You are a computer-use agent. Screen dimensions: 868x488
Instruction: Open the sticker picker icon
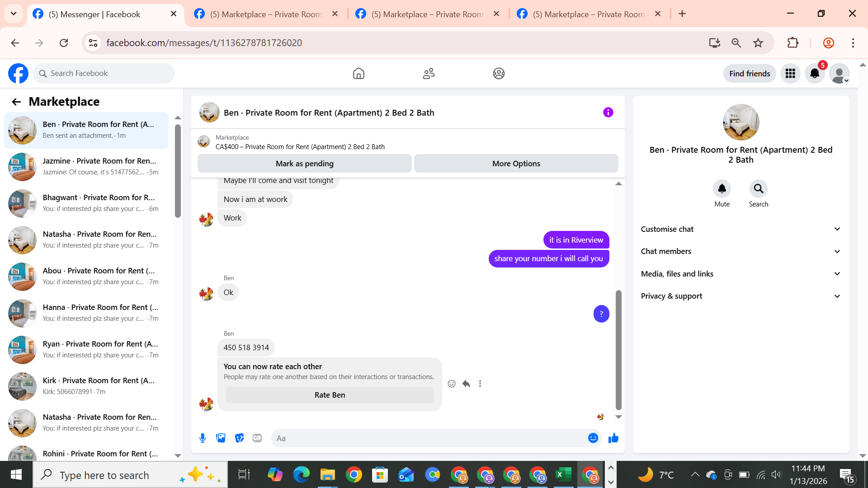(x=239, y=438)
